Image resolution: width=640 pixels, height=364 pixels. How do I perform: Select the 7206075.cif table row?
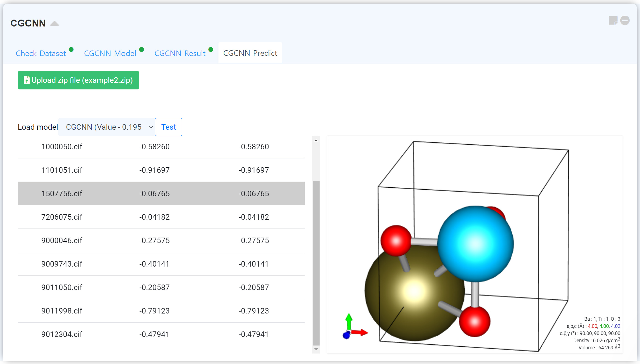pos(161,217)
